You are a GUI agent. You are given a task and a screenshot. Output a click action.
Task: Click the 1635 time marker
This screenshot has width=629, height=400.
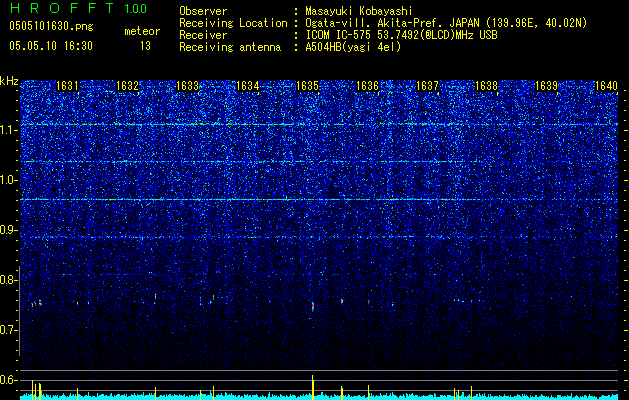(x=307, y=85)
